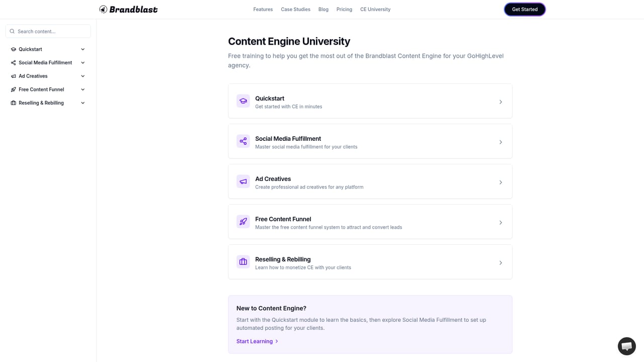Screen dimensions: 644x362
Task: Expand the Reselling & Rebilling sidebar chevron
Action: point(83,103)
